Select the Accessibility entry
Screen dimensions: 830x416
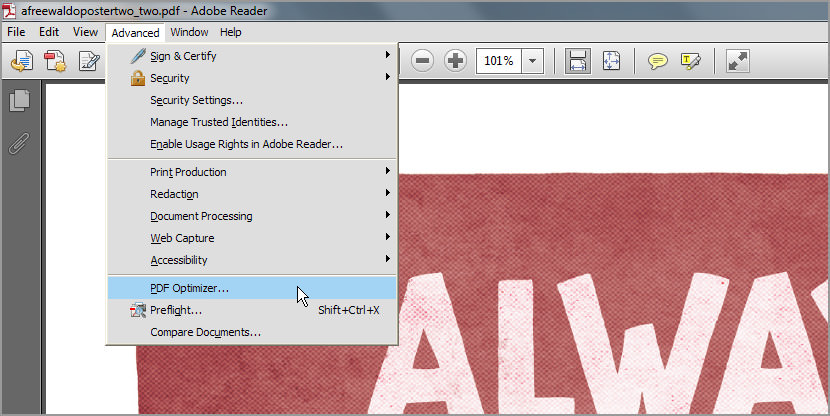252,260
